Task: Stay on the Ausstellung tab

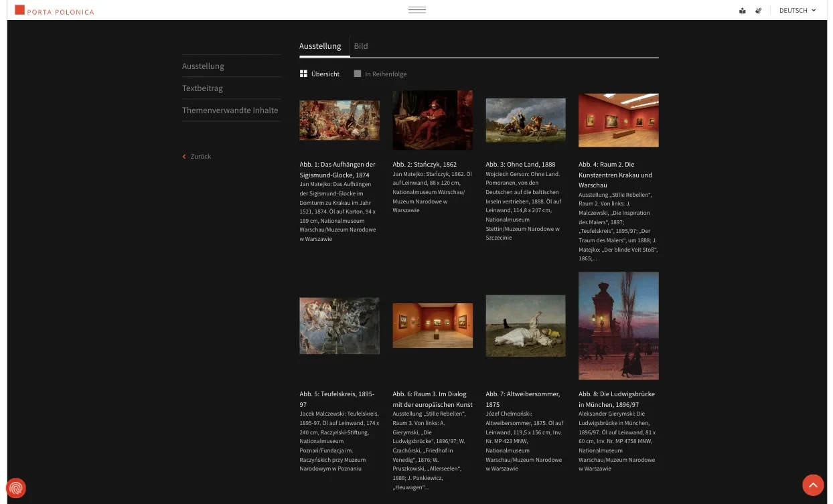Action: point(320,46)
